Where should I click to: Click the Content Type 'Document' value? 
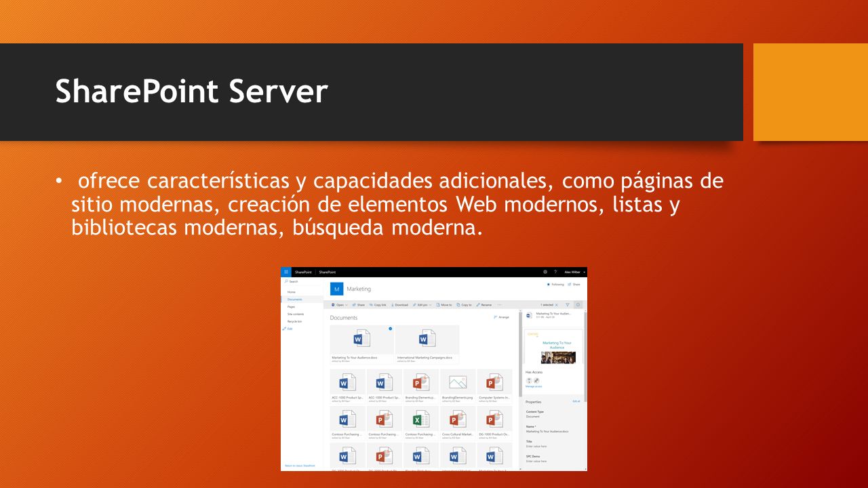[533, 417]
